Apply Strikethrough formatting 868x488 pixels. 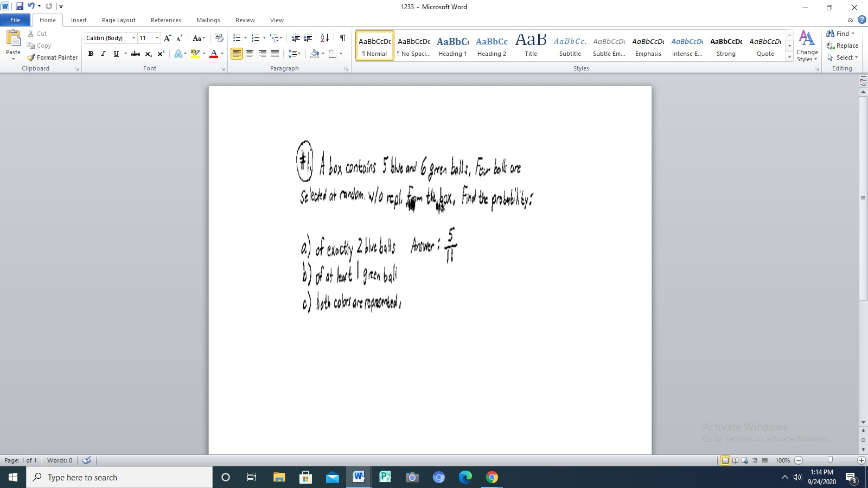tap(135, 54)
